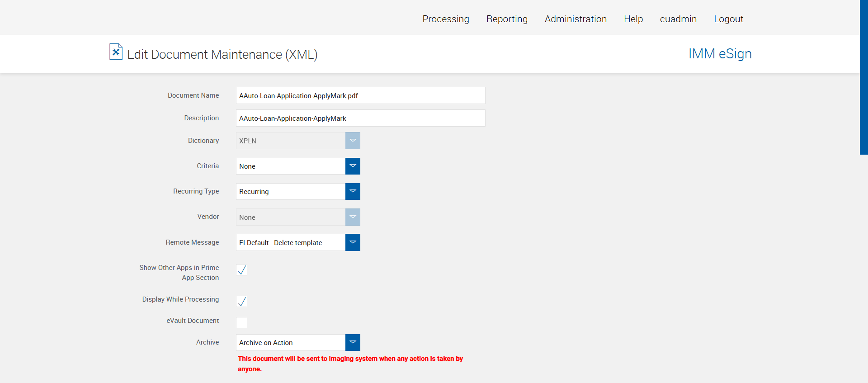Viewport: 868px width, 383px height.
Task: Click the blue vertical scrollbar thumb
Action: 863,77
